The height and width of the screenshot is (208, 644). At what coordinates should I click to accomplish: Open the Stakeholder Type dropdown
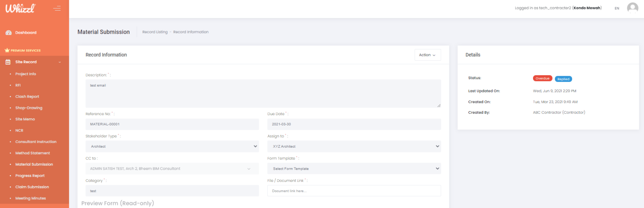172,147
